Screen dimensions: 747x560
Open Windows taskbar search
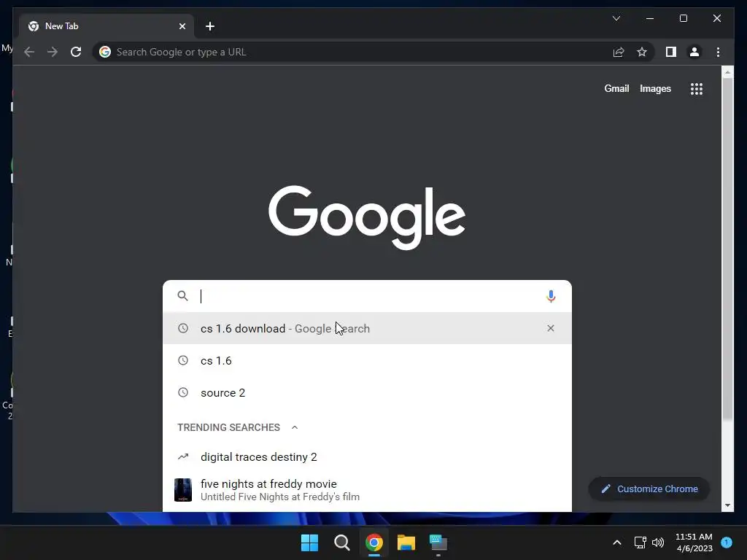[x=341, y=542]
